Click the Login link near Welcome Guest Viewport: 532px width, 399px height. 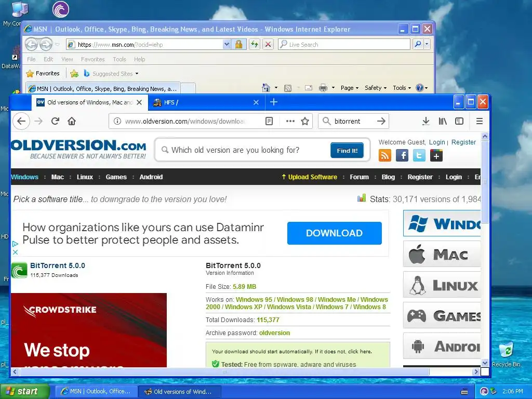(437, 142)
